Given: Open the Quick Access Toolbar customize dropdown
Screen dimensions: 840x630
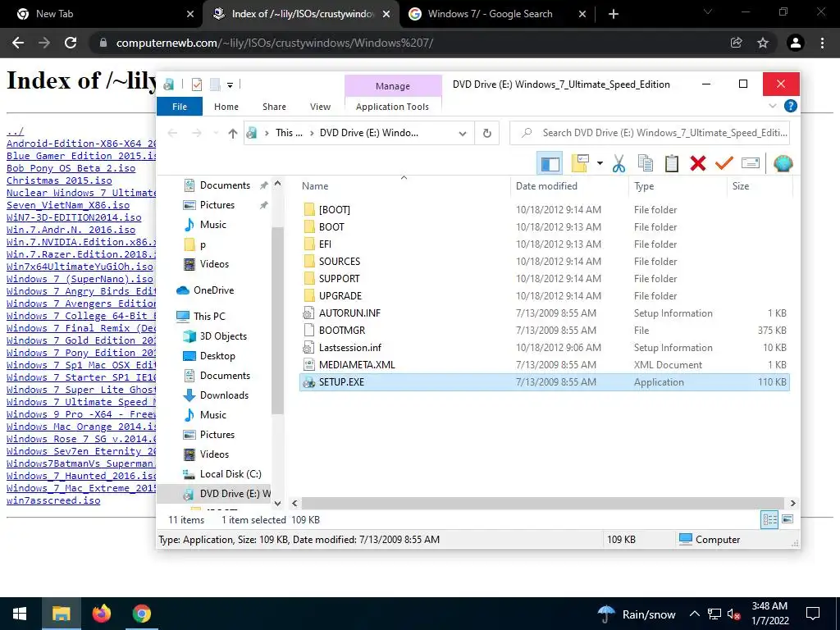Looking at the screenshot, I should coord(230,84).
